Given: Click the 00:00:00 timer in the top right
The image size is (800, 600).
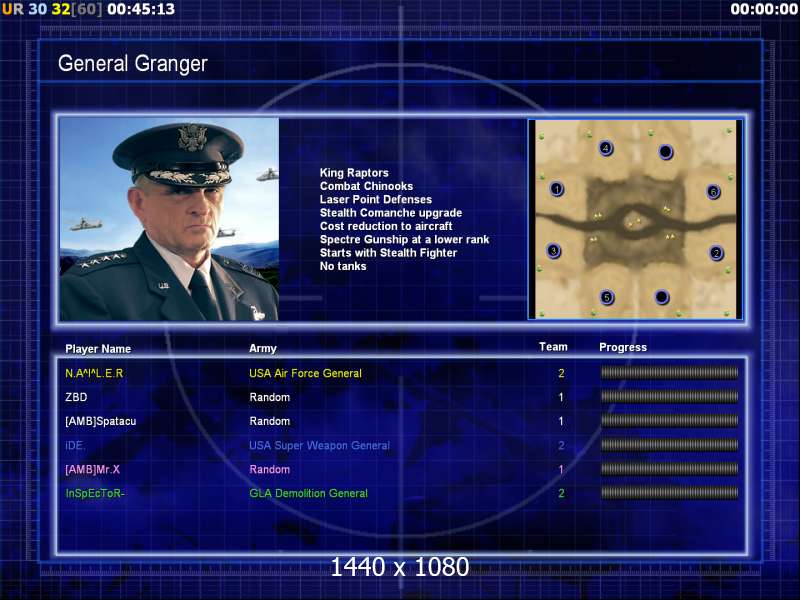Looking at the screenshot, I should [764, 9].
